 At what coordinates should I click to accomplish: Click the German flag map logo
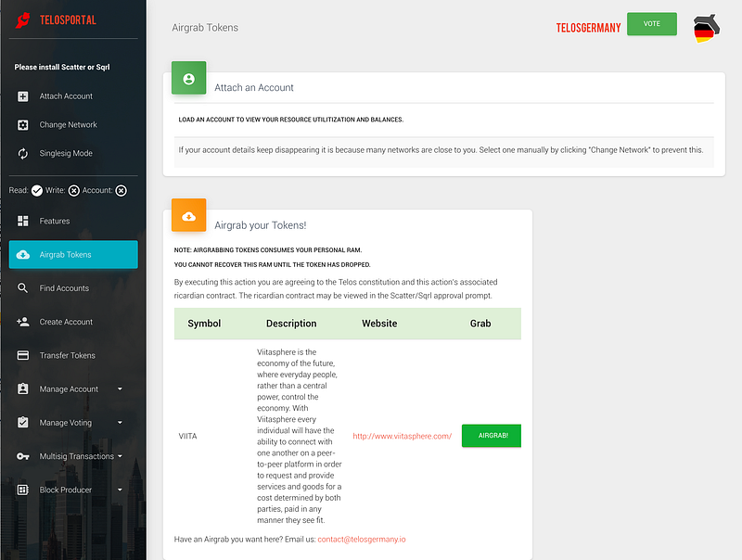(x=707, y=29)
